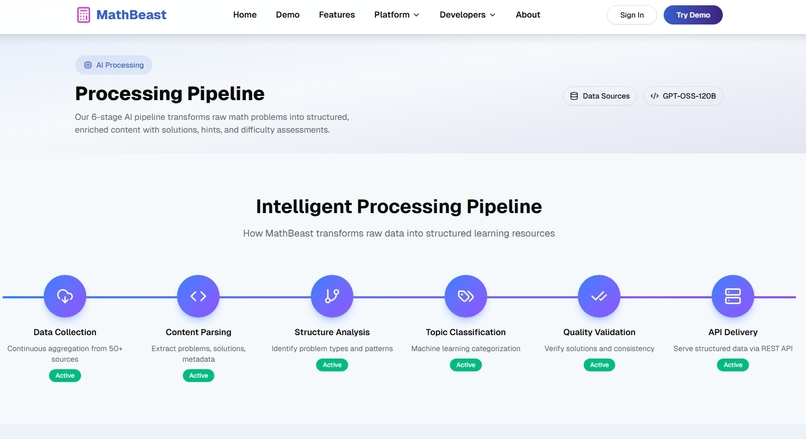
Task: Click the Try Demo button
Action: tap(693, 15)
